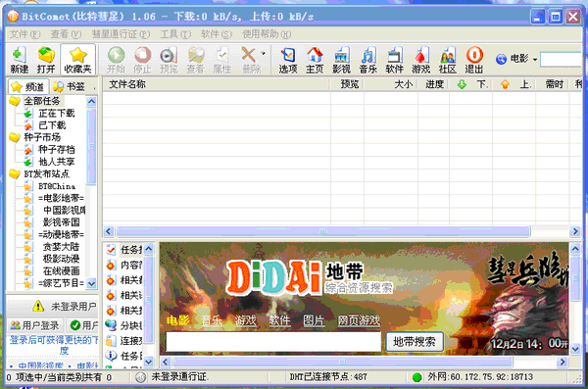Click the 分块 detail tab icon

111,325
